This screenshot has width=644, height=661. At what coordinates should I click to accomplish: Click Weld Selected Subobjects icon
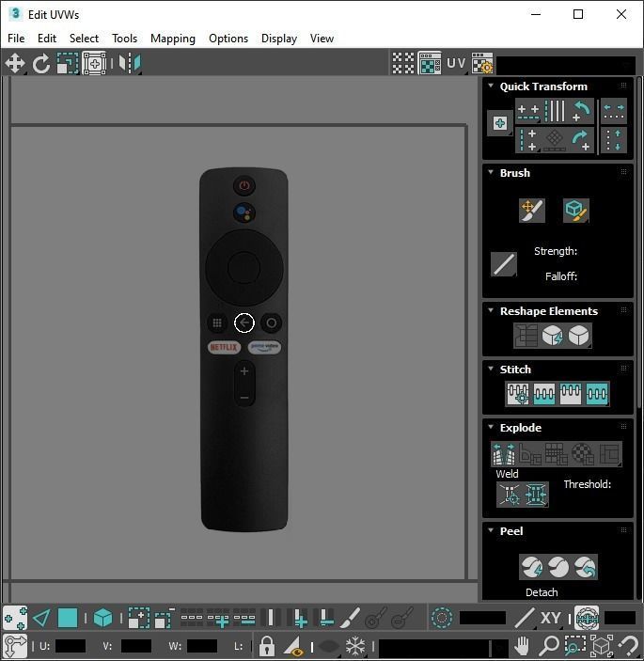tap(536, 495)
